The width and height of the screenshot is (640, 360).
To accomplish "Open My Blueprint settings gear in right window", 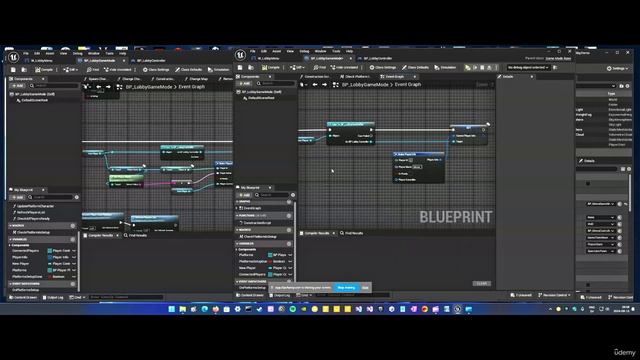I will point(293,195).
